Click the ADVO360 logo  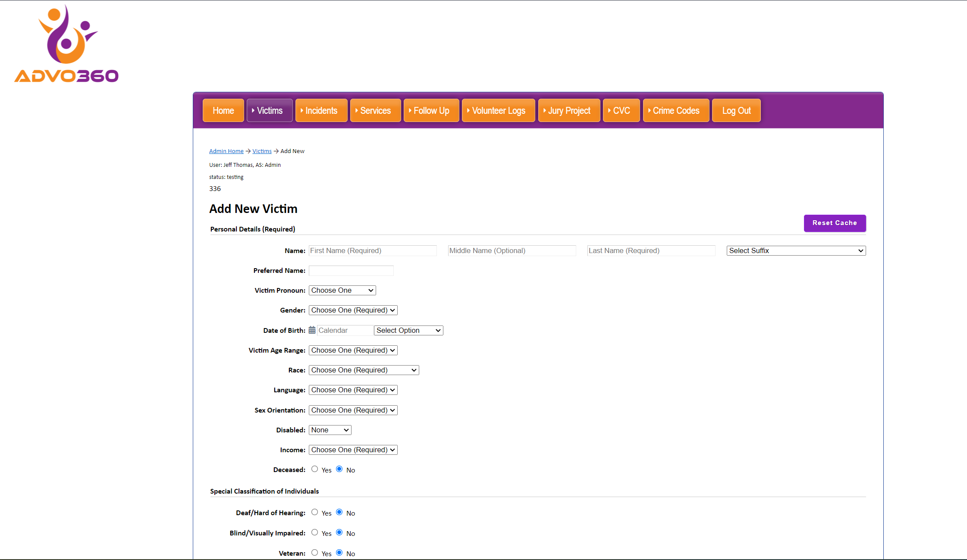(x=66, y=43)
